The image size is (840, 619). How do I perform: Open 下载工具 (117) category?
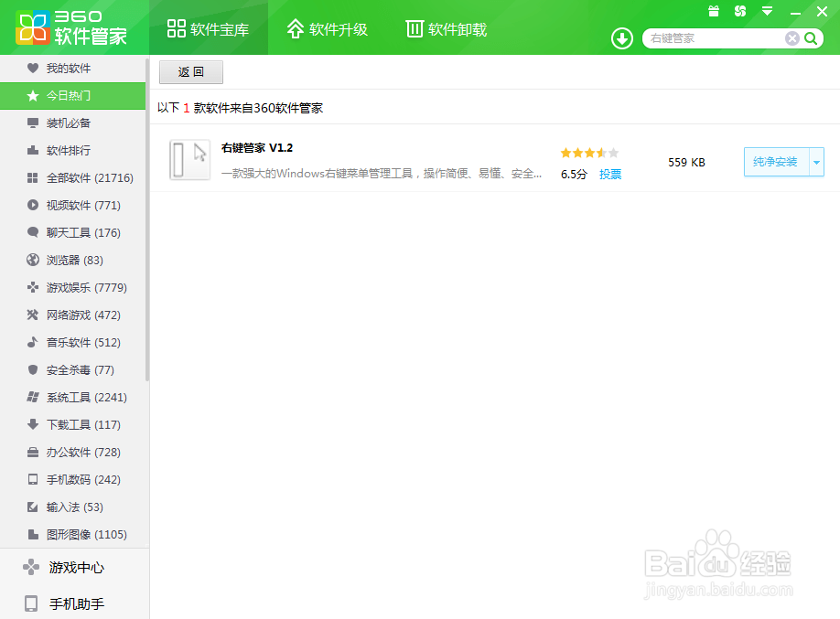[73, 424]
